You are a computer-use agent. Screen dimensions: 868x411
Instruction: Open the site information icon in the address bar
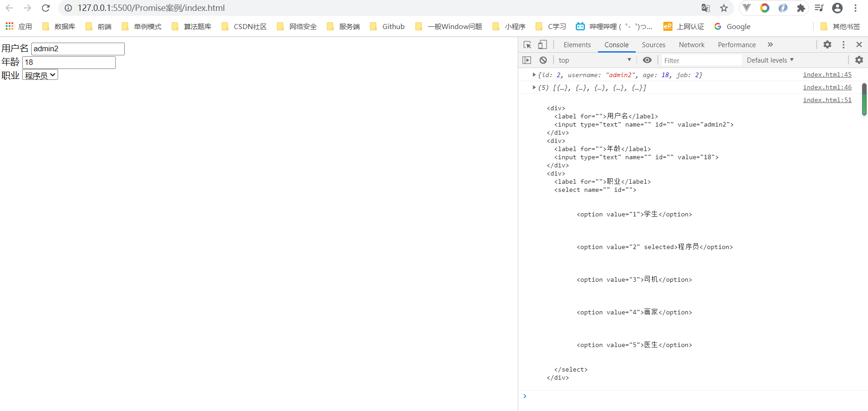[x=68, y=8]
